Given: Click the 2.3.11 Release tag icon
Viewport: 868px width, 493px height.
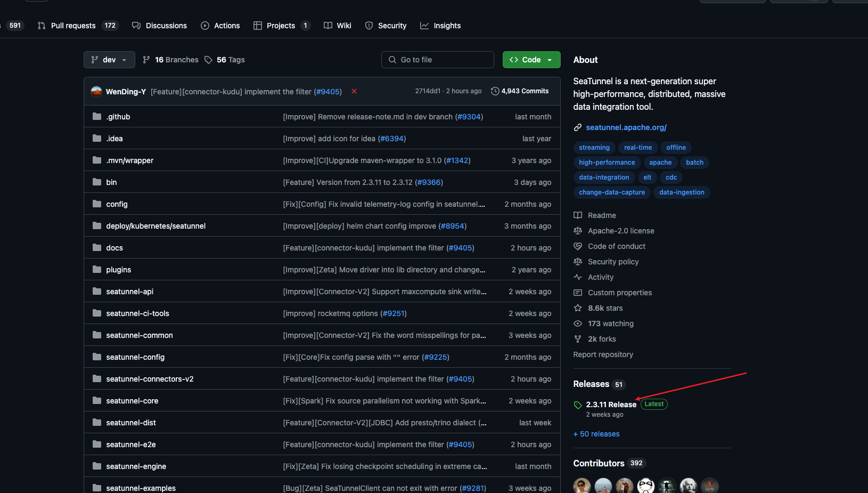Looking at the screenshot, I should pyautogui.click(x=578, y=405).
